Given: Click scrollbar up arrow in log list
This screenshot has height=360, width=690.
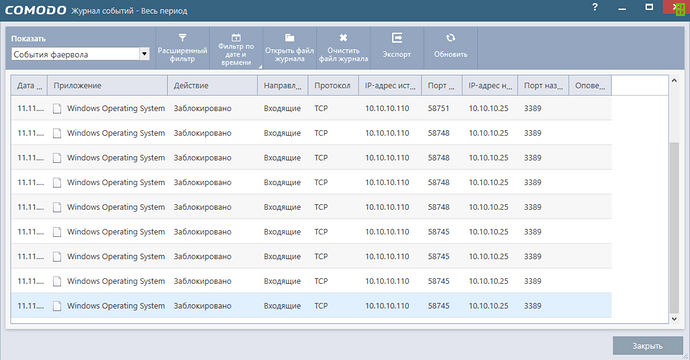Looking at the screenshot, I should (x=674, y=81).
